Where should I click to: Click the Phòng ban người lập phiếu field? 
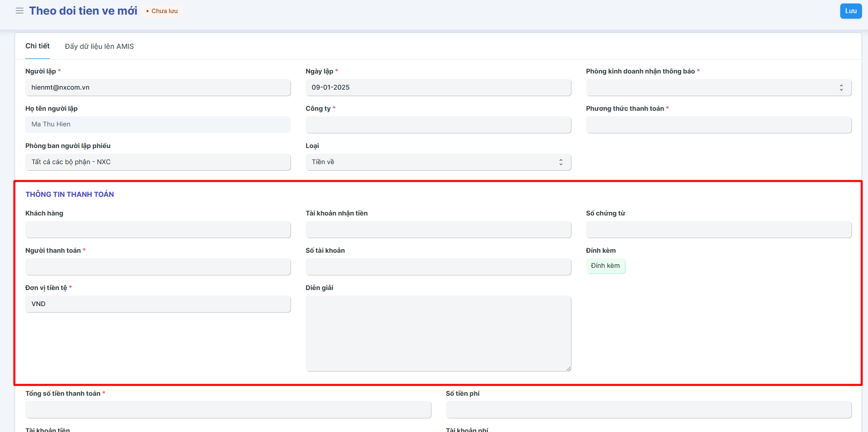click(158, 162)
